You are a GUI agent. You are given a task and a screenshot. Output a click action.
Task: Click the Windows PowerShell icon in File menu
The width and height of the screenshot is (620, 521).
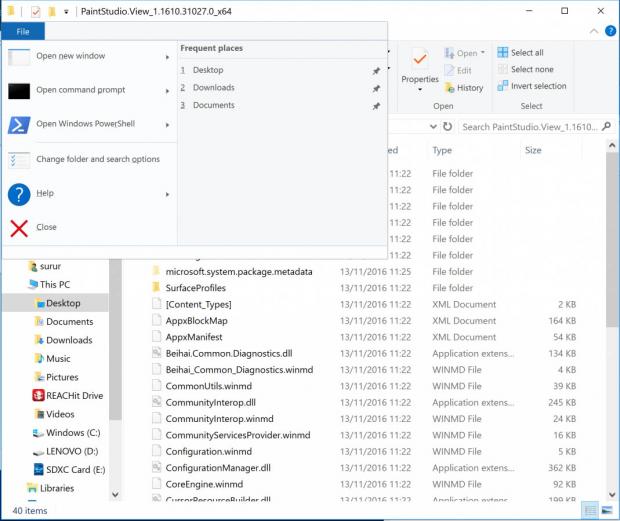pyautogui.click(x=19, y=125)
